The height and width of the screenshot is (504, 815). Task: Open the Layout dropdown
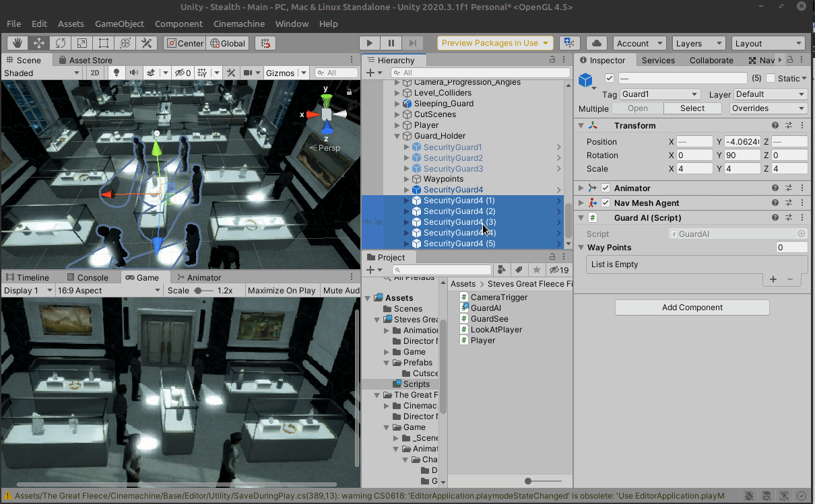[x=767, y=43]
